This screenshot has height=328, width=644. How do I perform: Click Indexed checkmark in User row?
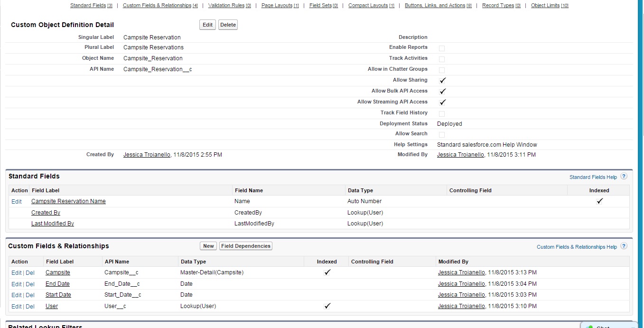[x=327, y=306]
